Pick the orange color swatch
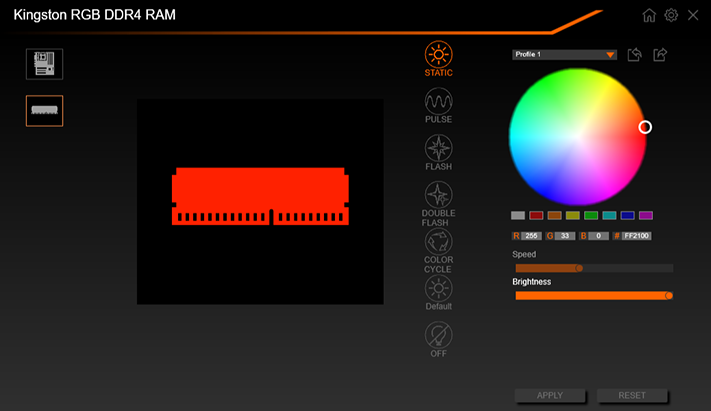711x411 pixels. (555, 215)
